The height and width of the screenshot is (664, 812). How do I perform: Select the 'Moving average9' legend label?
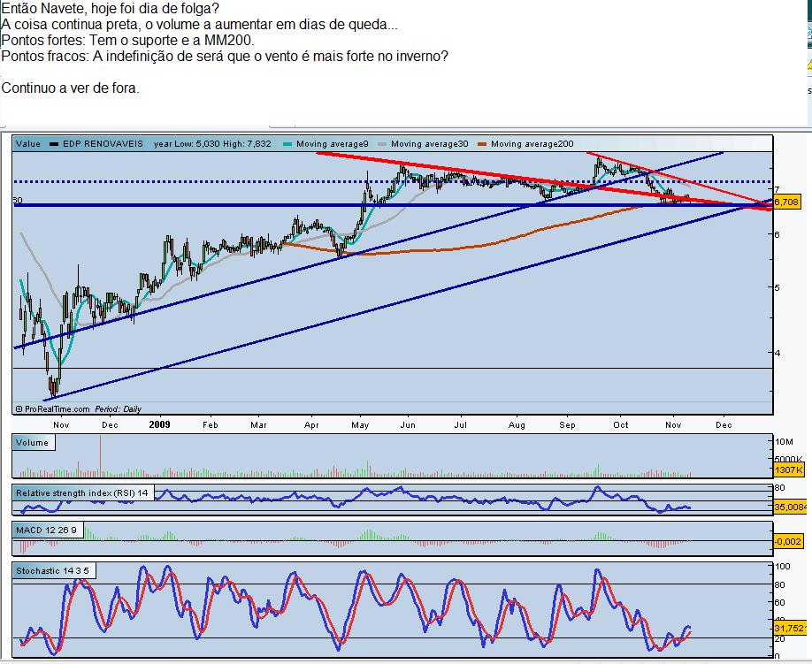click(333, 144)
